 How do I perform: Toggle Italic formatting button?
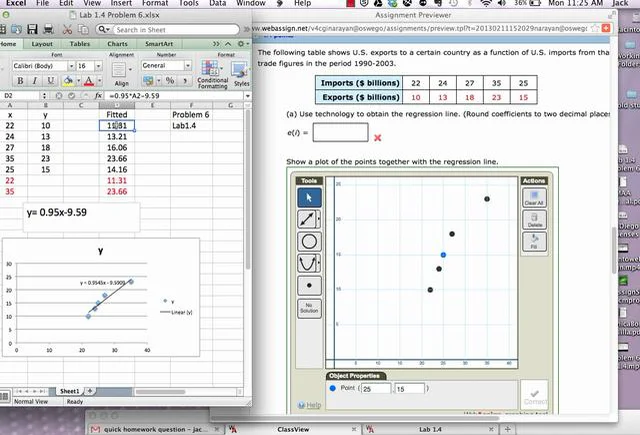(35, 81)
